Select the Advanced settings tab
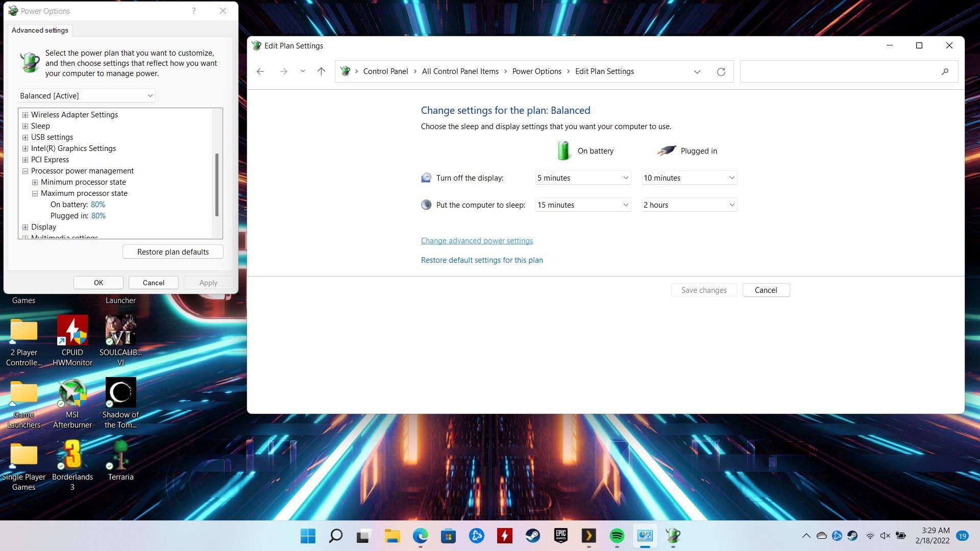Image resolution: width=980 pixels, height=551 pixels. [x=40, y=31]
